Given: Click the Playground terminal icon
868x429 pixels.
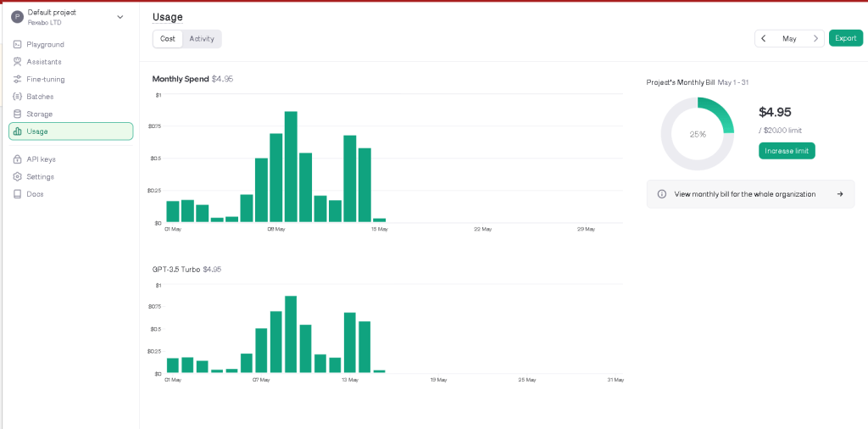Looking at the screenshot, I should click(x=17, y=44).
